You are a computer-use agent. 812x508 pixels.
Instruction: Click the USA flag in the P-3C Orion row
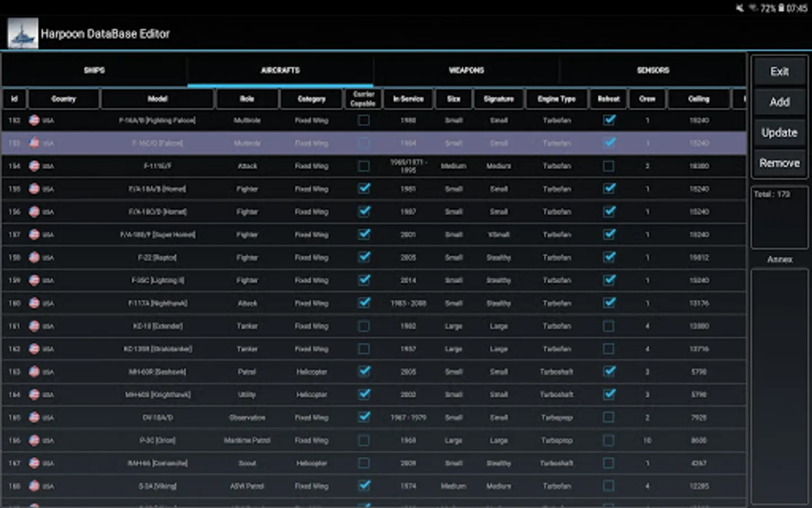(34, 440)
